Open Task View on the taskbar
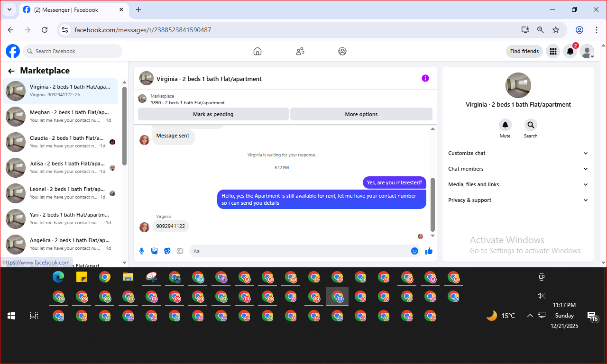 pyautogui.click(x=34, y=316)
